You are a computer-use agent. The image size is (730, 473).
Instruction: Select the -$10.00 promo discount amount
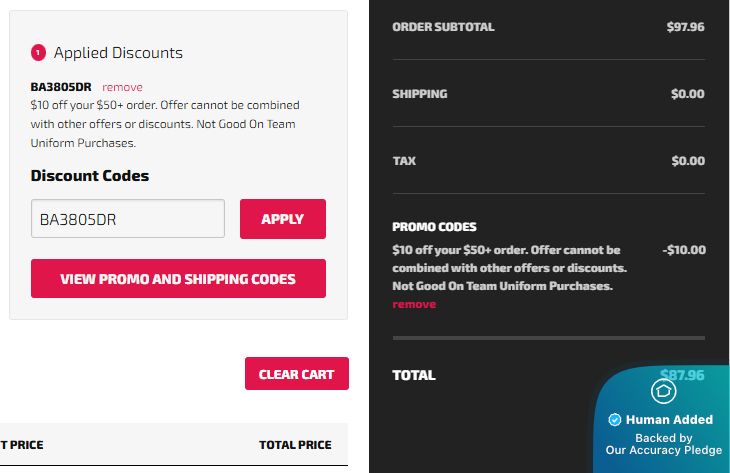683,250
